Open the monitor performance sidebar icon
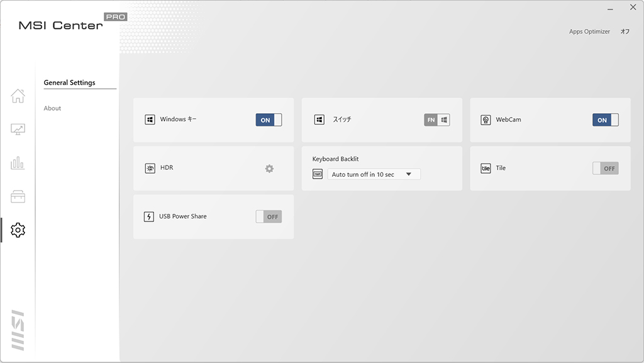The height and width of the screenshot is (363, 644). pyautogui.click(x=18, y=130)
